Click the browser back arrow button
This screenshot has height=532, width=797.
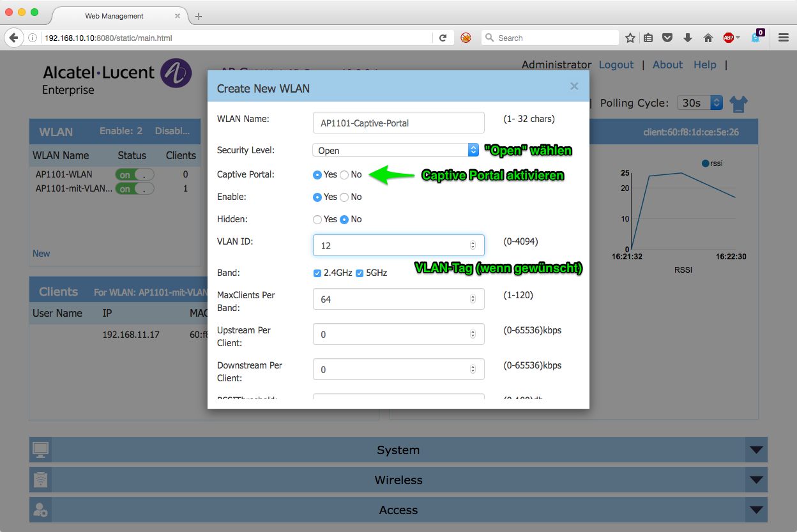pyautogui.click(x=13, y=38)
